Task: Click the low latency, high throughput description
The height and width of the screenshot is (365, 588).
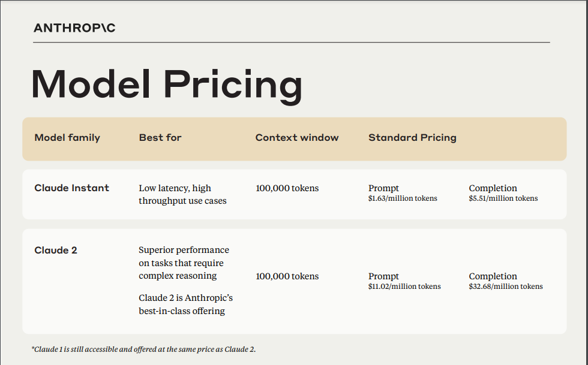Action: [x=182, y=195]
